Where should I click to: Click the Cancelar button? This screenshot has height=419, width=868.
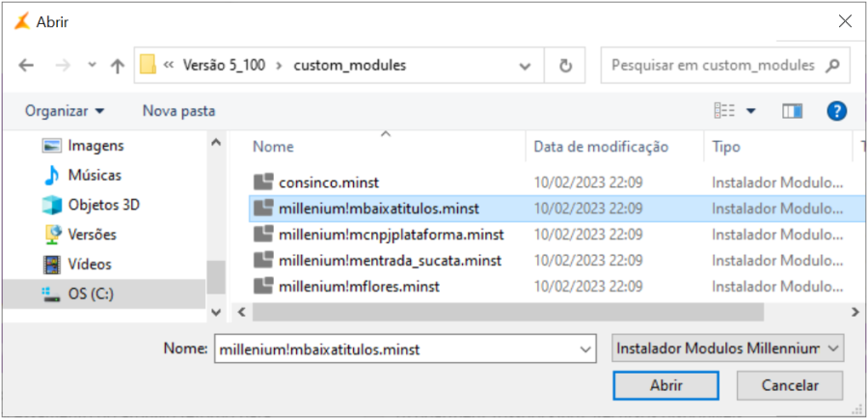pos(789,385)
